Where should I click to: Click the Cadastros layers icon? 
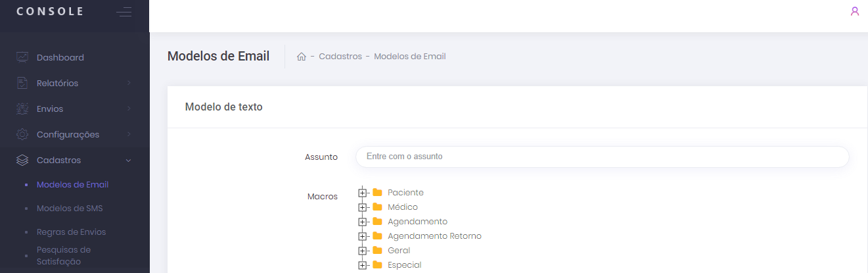pyautogui.click(x=22, y=160)
